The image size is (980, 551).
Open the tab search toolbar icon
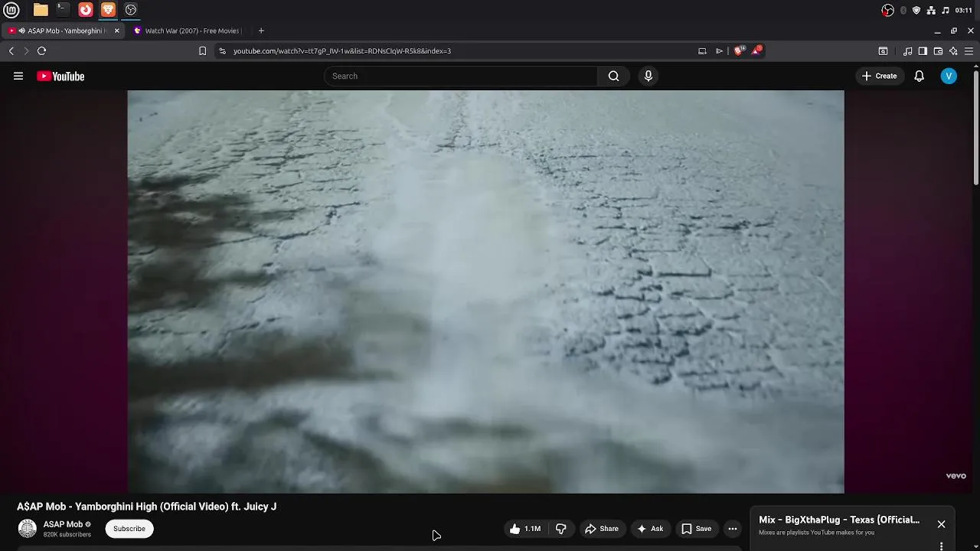point(883,51)
